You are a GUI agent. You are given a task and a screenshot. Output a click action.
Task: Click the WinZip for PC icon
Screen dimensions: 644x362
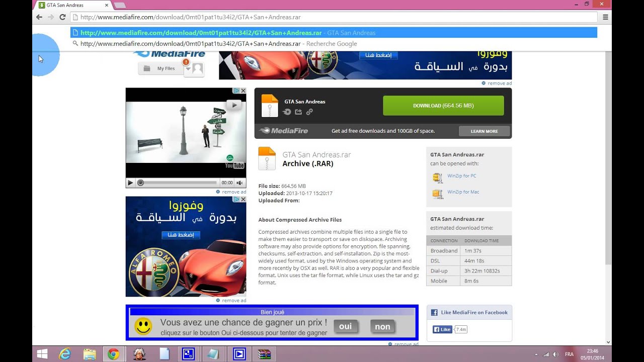point(438,177)
